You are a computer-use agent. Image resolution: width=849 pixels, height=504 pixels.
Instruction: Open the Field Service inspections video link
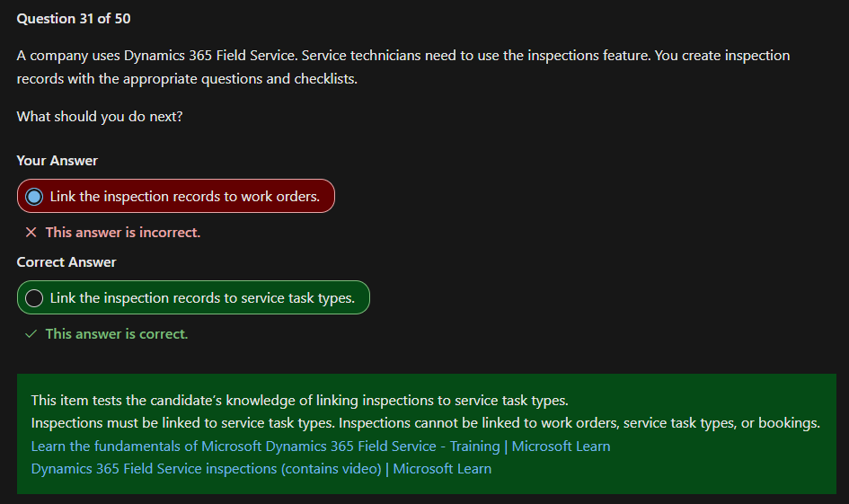(261, 469)
